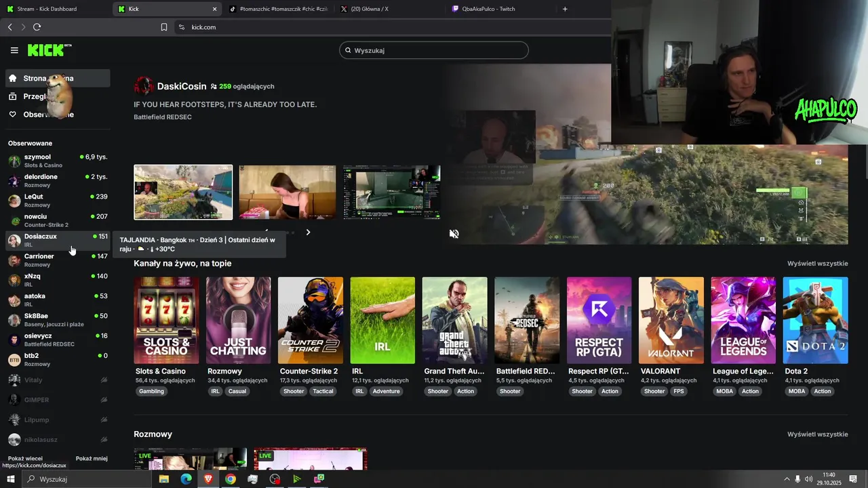Click Gambling tag under Slots & Casino
The height and width of the screenshot is (488, 868).
point(151,391)
